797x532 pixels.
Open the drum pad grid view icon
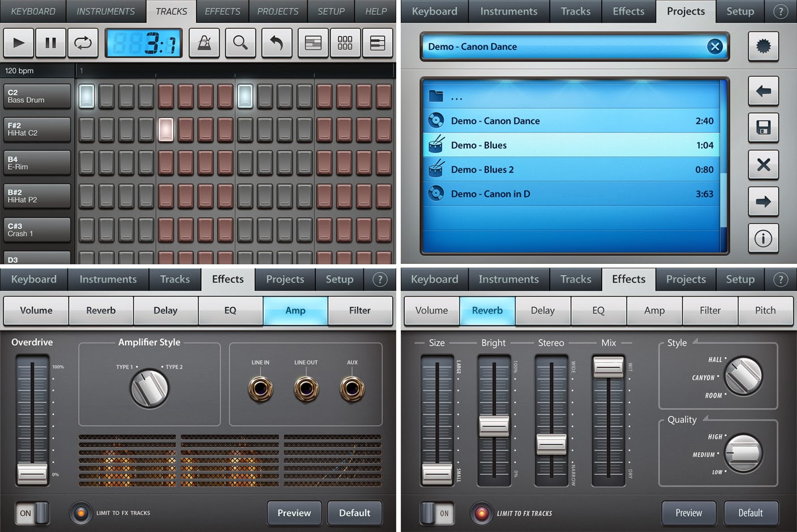click(x=345, y=43)
